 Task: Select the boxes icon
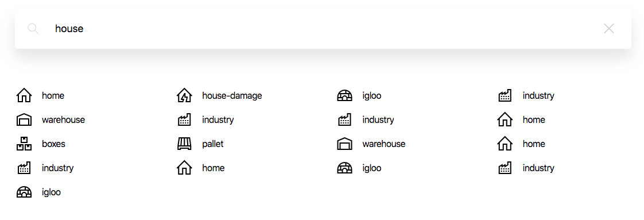(24, 144)
